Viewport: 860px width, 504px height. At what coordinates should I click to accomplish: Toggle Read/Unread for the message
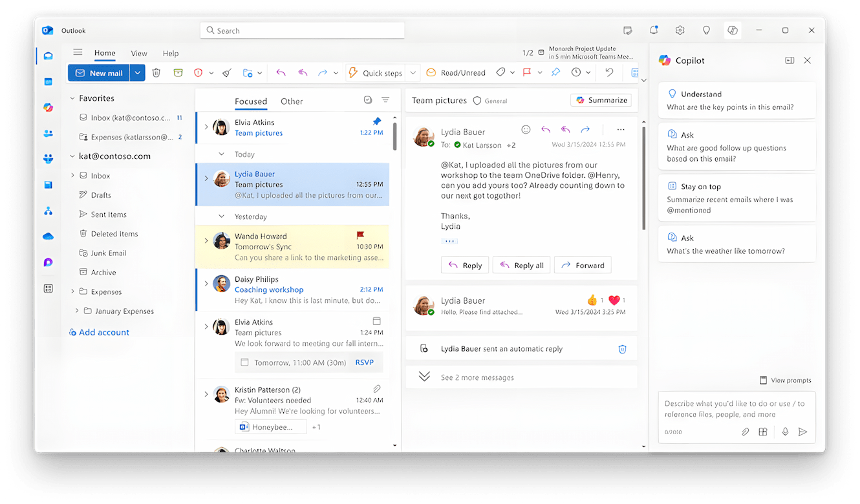coord(456,73)
